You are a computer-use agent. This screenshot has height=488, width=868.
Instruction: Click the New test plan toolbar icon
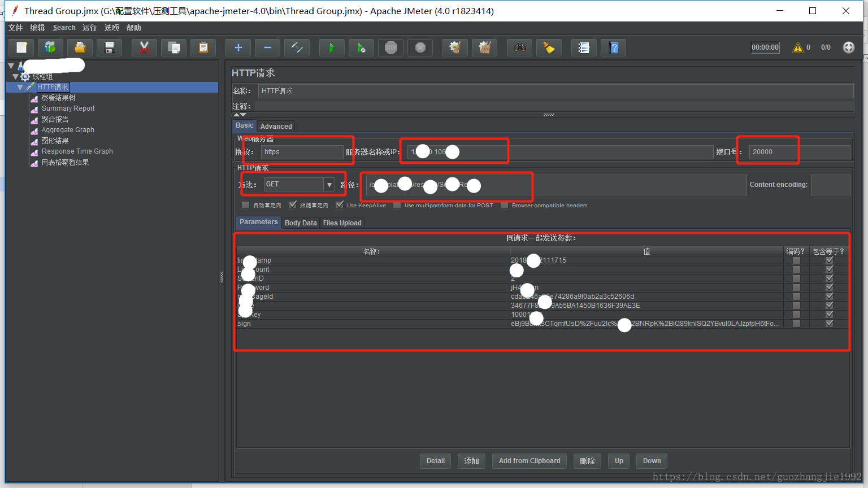pyautogui.click(x=21, y=47)
